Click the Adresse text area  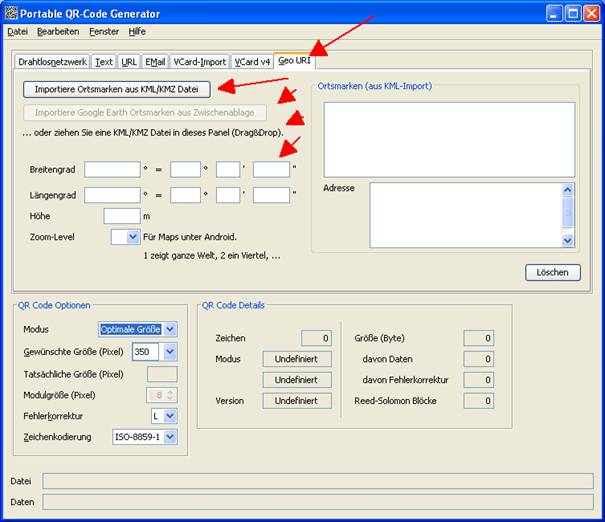coord(466,215)
